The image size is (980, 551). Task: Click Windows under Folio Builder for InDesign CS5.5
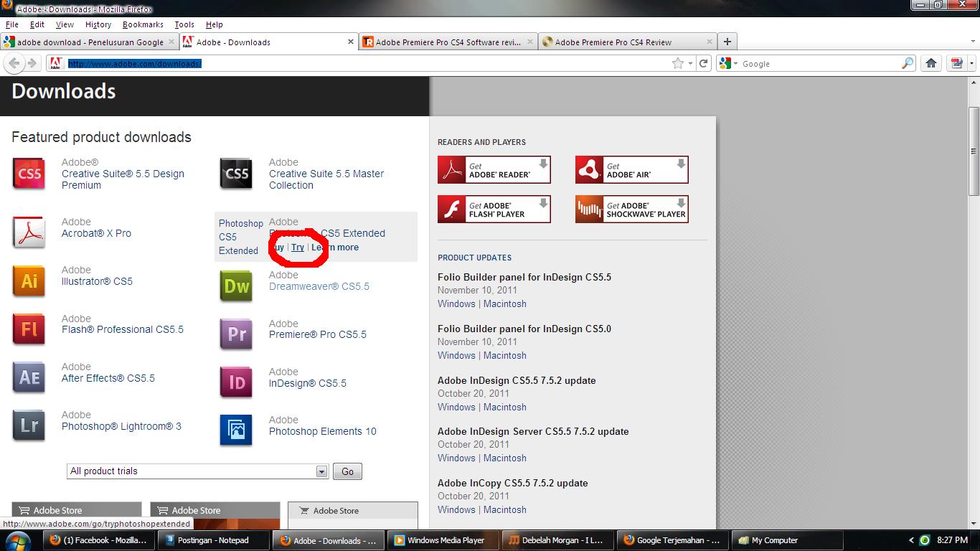point(456,303)
